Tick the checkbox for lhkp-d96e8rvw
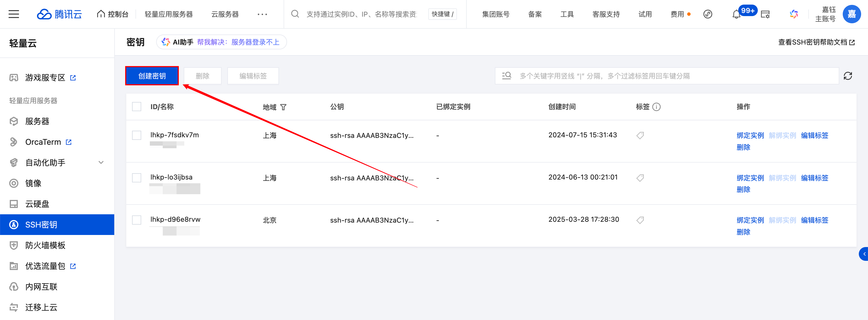Viewport: 868px width, 320px height. 136,220
